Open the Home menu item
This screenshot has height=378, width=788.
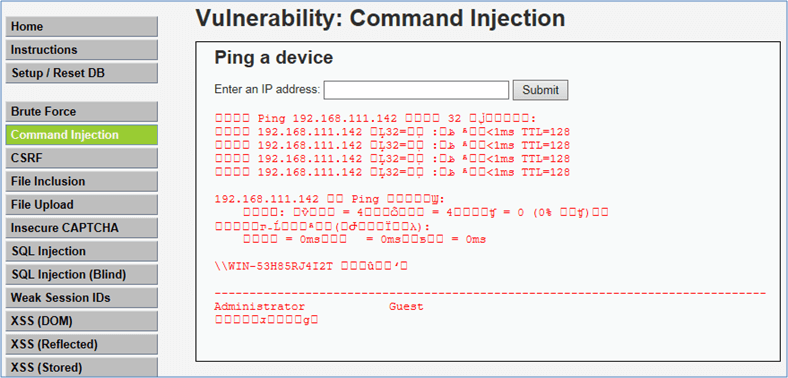(81, 27)
